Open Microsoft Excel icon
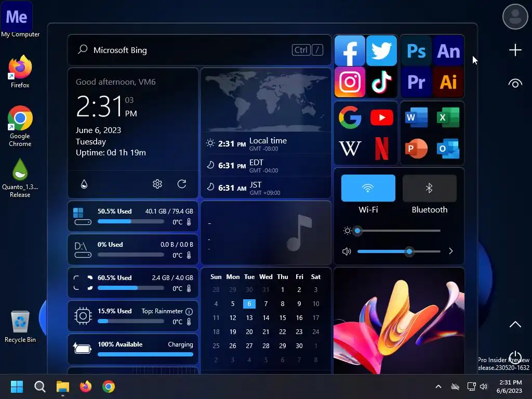This screenshot has height=399, width=532. pyautogui.click(x=448, y=117)
